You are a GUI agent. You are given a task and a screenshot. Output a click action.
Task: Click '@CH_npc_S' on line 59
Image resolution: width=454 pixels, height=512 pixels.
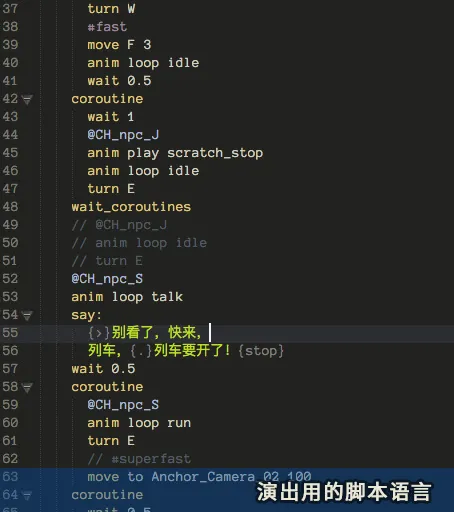point(123,405)
